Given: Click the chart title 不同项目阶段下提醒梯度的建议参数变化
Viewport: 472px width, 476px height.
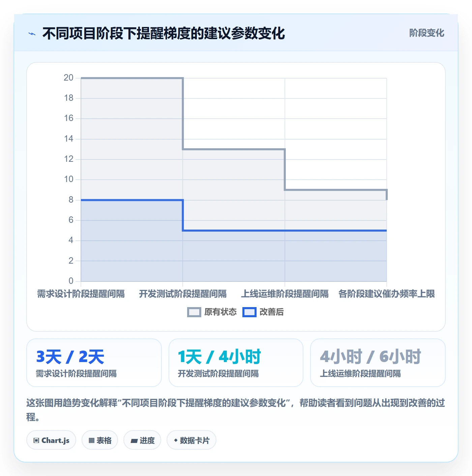Looking at the screenshot, I should (x=164, y=33).
